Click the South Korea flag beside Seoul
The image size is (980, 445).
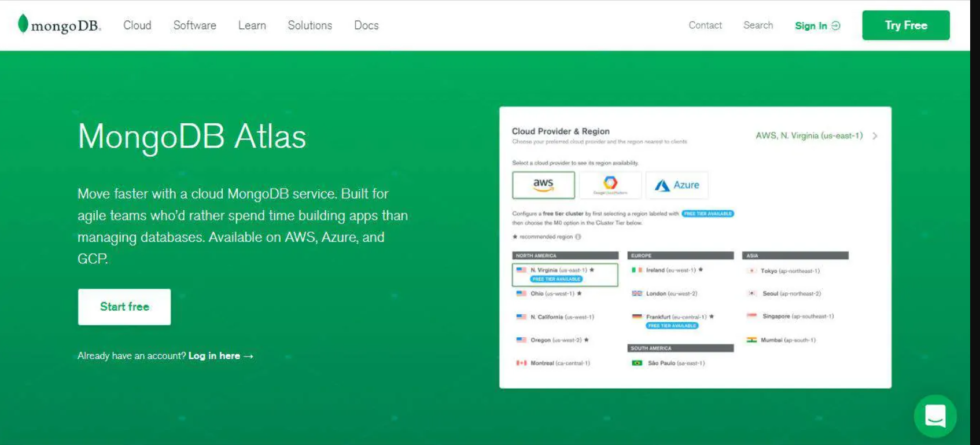(751, 293)
